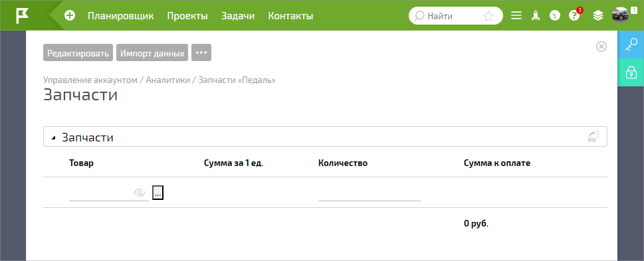Click the export icon in Запчасти header

tap(593, 136)
